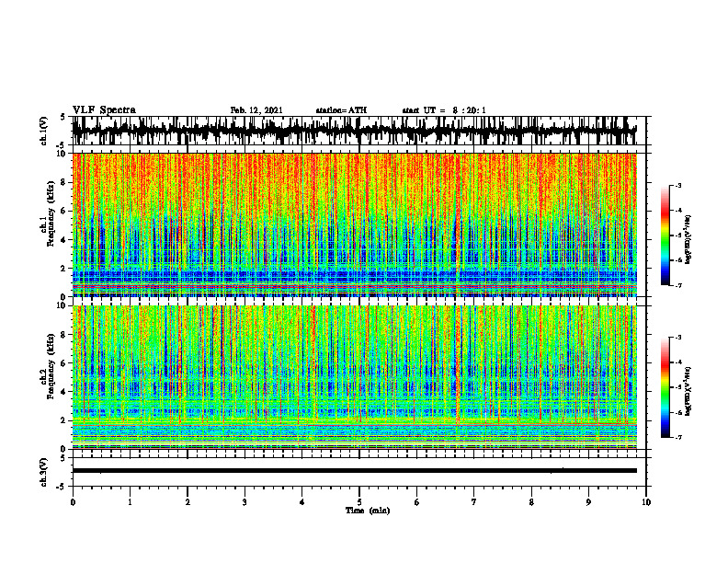Click time axis tick label 2
Viewport: 728px width, 563px height.
(188, 502)
